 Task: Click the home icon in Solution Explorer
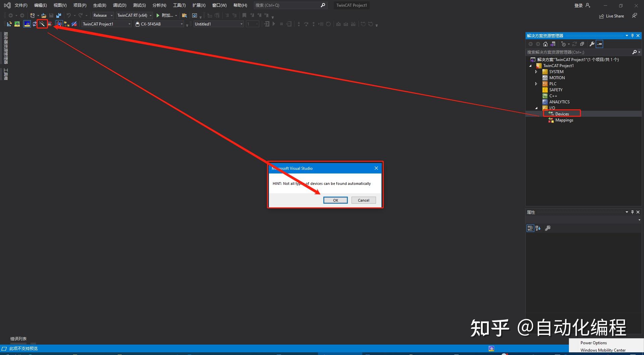pos(545,44)
